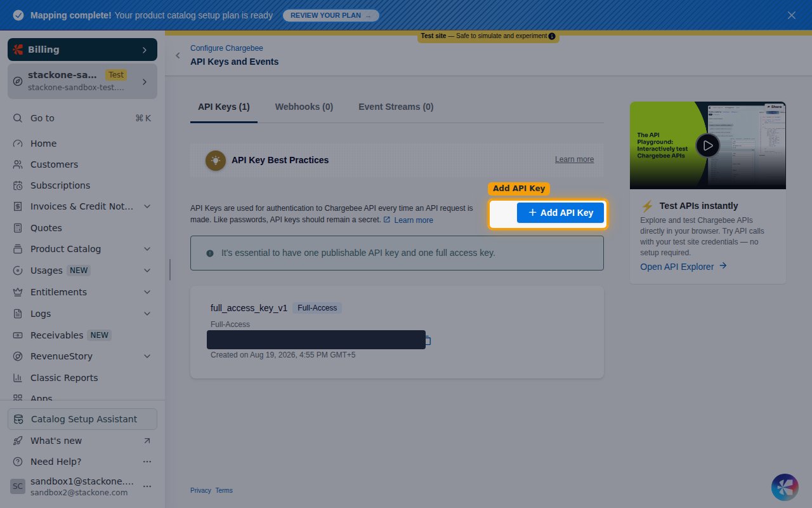This screenshot has height=508, width=812.
Task: Open Classic Reports in the sidebar
Action: [x=64, y=378]
